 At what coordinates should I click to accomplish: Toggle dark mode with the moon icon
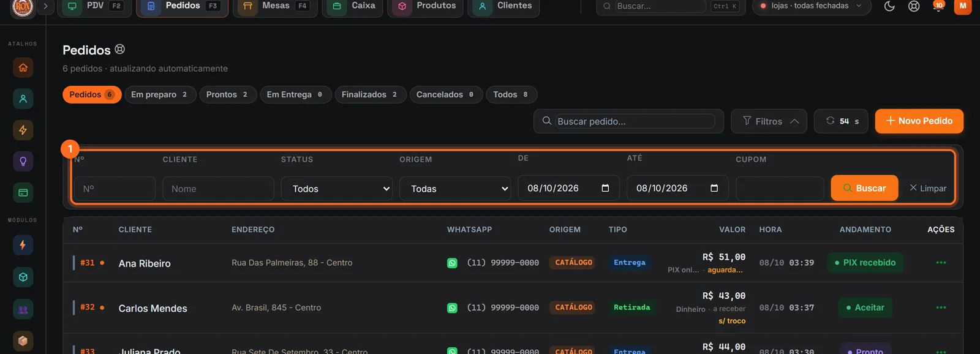tap(889, 6)
